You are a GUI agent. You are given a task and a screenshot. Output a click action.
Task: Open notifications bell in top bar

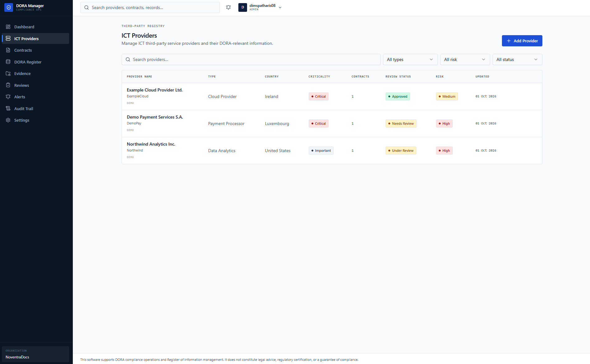[228, 7]
